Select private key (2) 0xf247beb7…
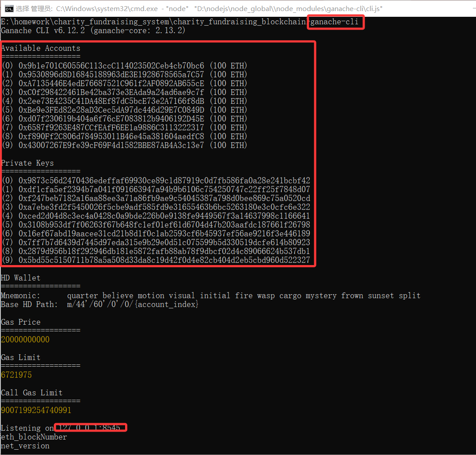Viewport: 476px width, 455px height. (164, 198)
